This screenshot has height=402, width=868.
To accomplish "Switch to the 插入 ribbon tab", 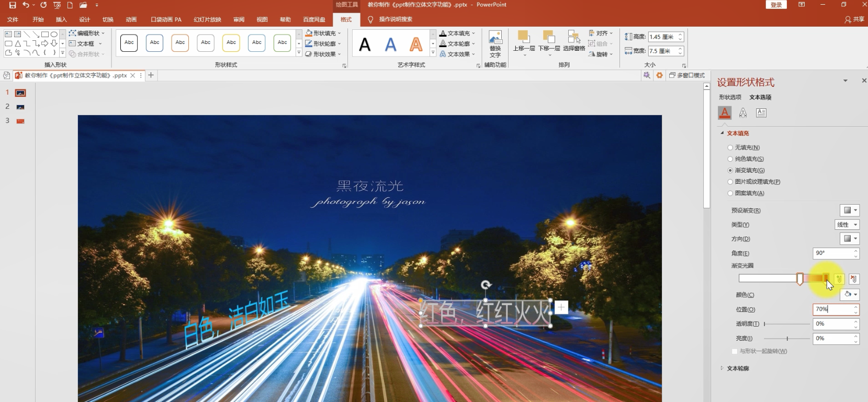I will 61,19.
